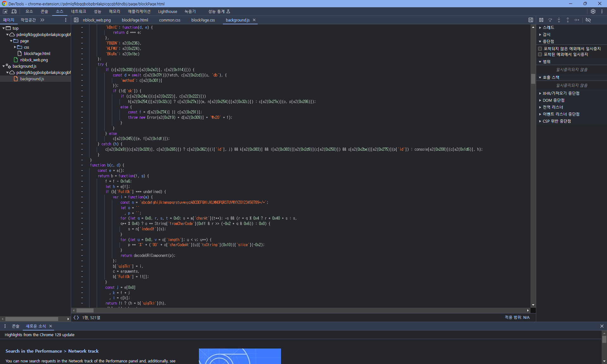Open DevTools settings gear

593,11
